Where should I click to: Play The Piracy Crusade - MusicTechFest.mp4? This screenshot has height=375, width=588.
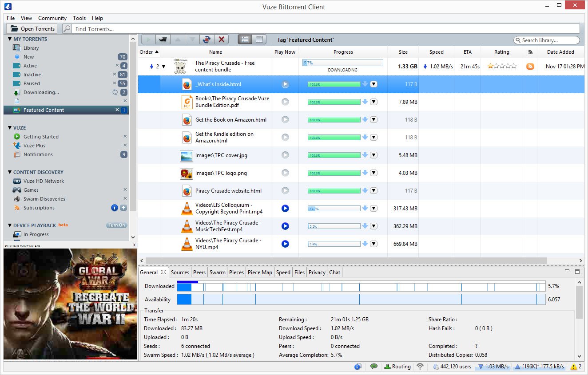coord(285,226)
